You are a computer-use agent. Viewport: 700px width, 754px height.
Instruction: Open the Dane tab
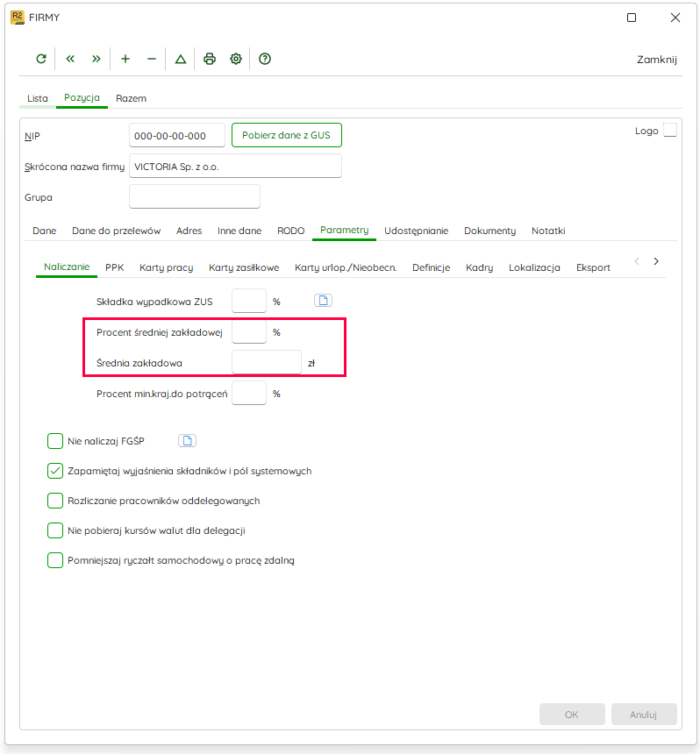[44, 231]
